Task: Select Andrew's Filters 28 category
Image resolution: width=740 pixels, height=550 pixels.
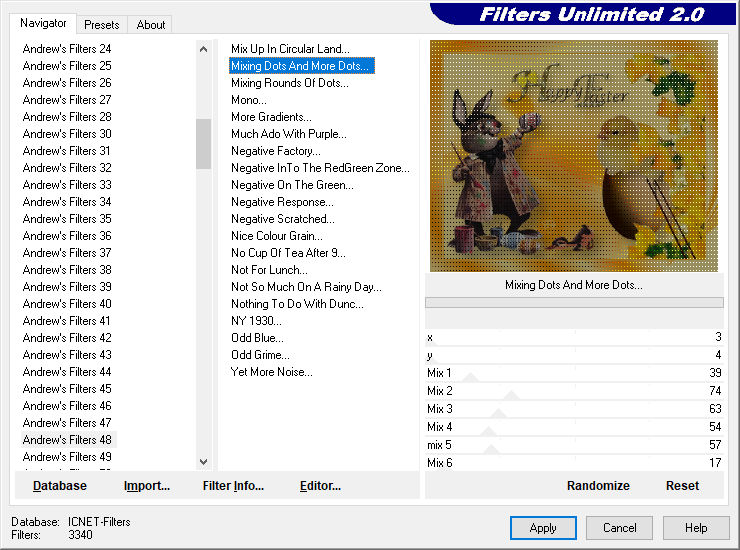Action: click(67, 117)
